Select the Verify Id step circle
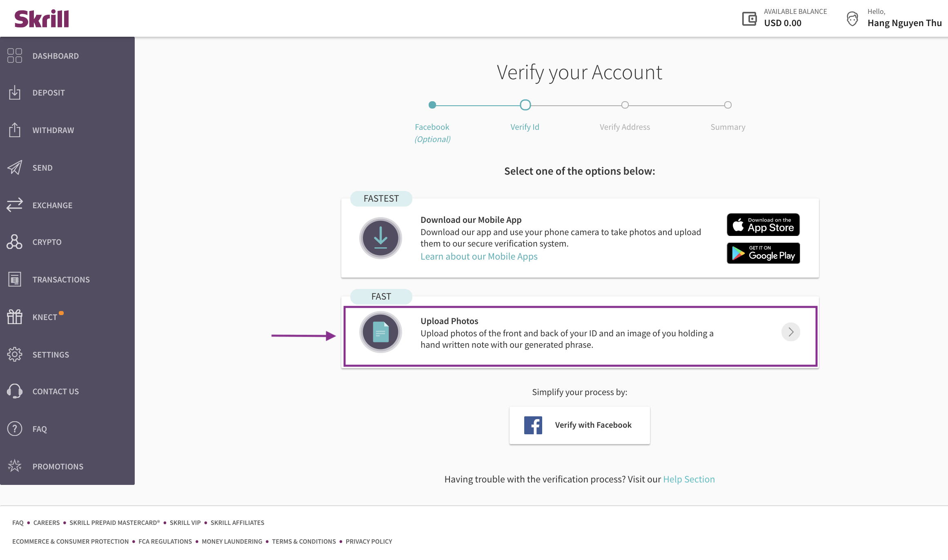Screen dimensions: 948x560 (x=525, y=105)
